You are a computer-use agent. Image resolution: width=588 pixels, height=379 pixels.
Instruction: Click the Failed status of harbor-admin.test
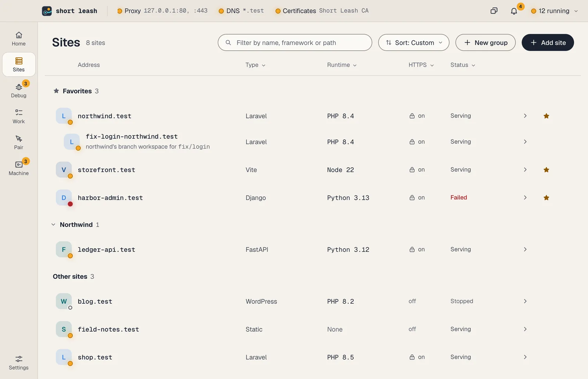(459, 197)
